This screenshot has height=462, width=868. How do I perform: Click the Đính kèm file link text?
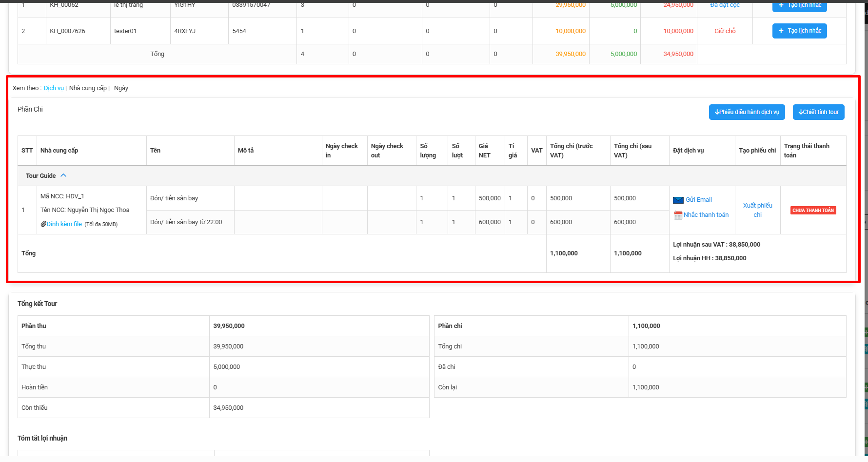(x=64, y=224)
